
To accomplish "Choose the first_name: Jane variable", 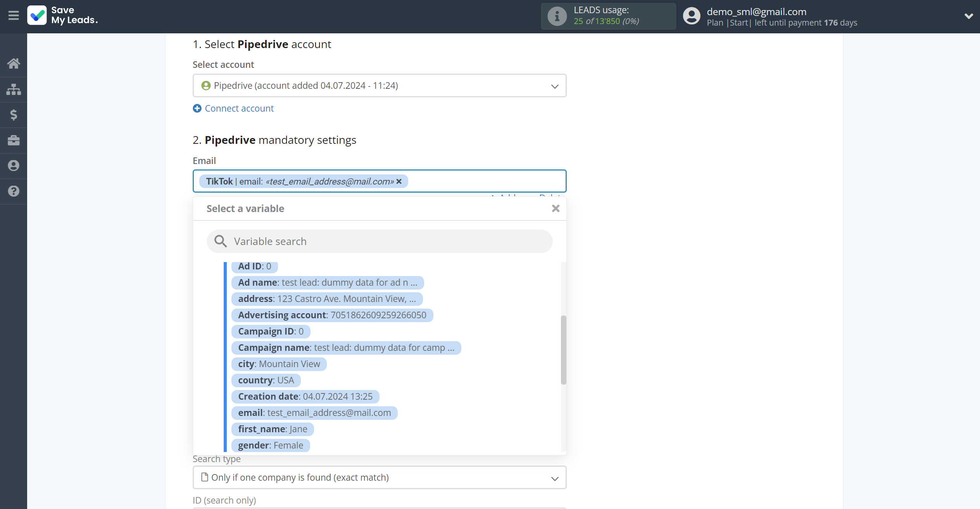I will pyautogui.click(x=273, y=429).
